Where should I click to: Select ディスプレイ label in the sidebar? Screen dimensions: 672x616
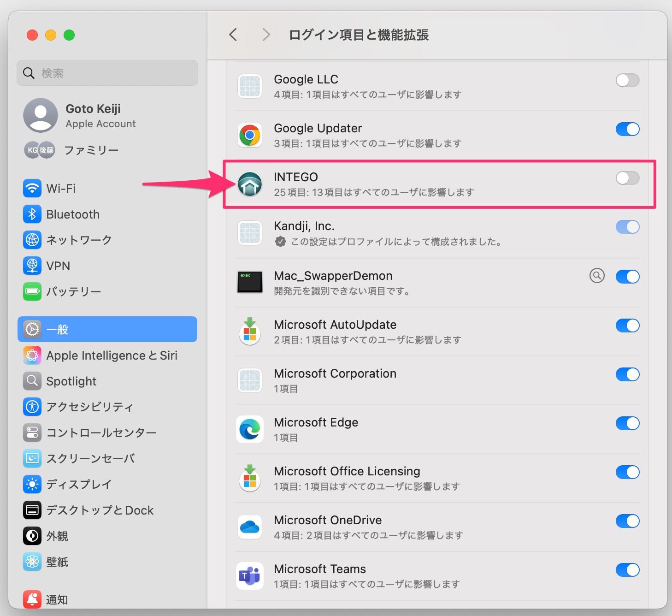click(79, 484)
